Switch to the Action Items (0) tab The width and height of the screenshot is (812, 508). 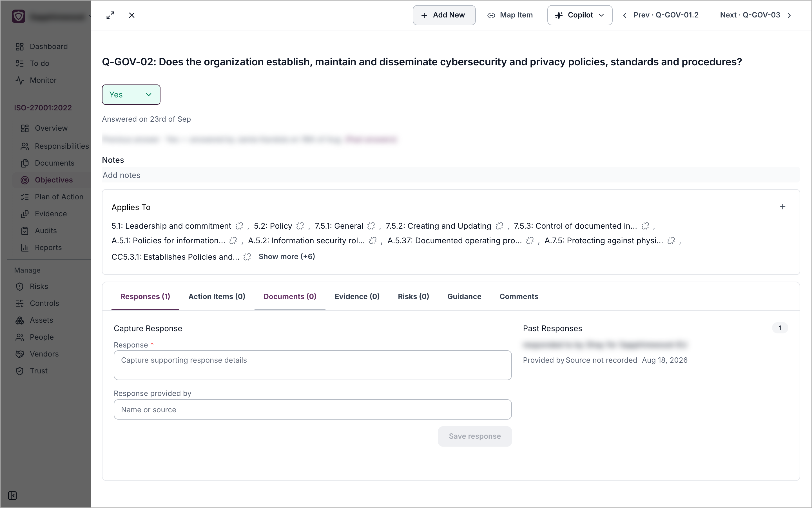(x=217, y=296)
